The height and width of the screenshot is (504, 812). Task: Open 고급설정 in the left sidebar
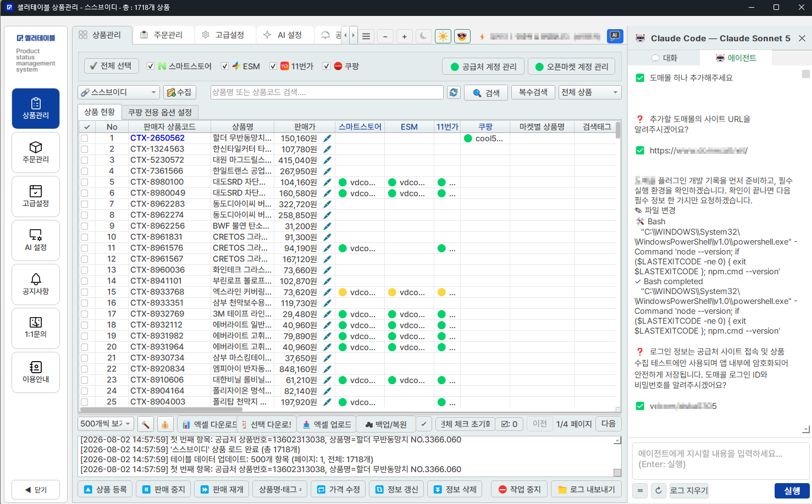[36, 196]
